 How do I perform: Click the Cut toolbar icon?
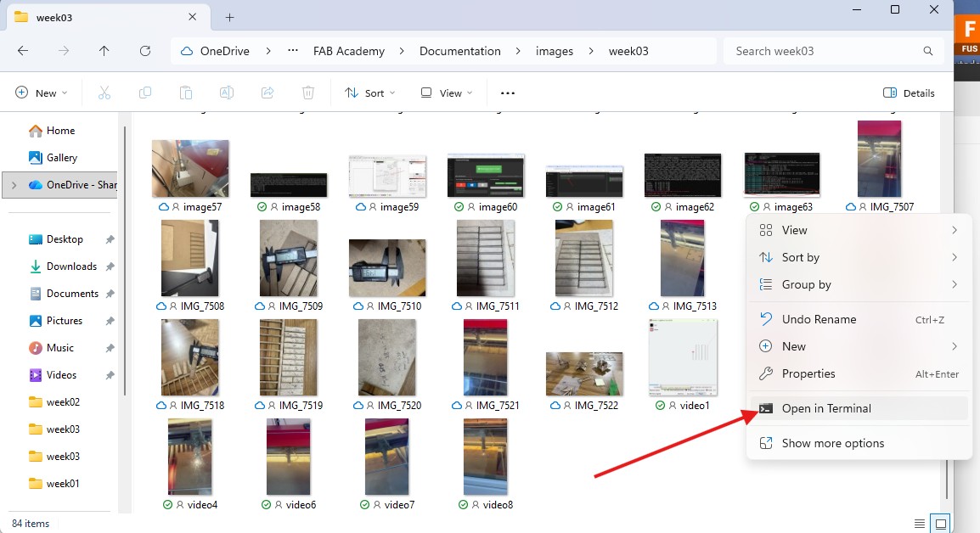pos(104,93)
